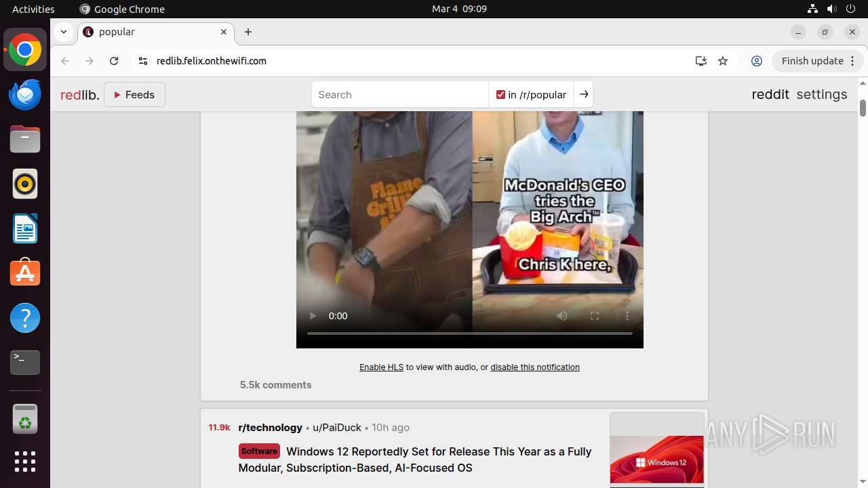
Task: Launch Terminal from the dock
Action: [x=25, y=363]
